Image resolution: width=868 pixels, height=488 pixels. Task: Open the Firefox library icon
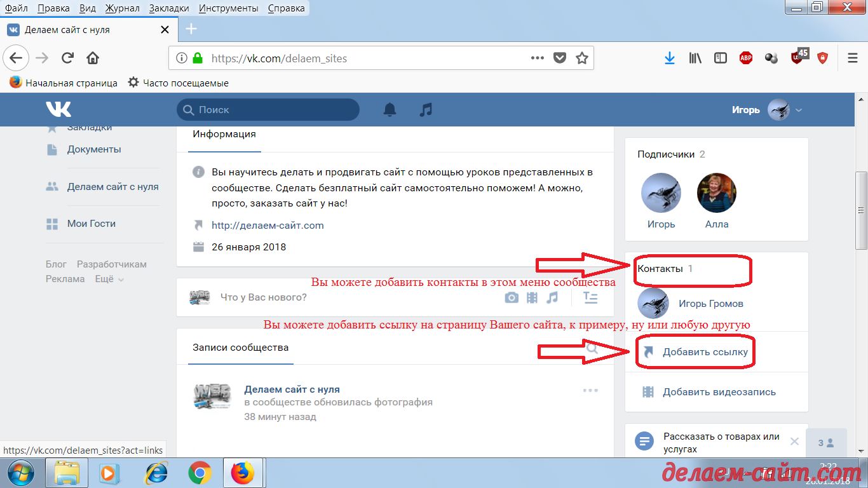tap(695, 58)
